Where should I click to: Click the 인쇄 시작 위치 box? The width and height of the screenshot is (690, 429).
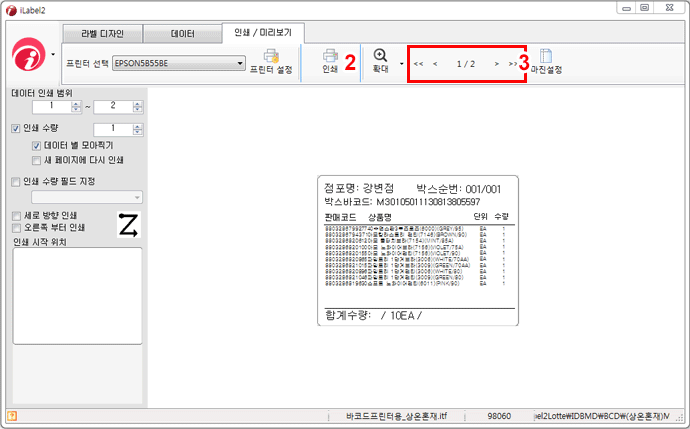[x=77, y=296]
